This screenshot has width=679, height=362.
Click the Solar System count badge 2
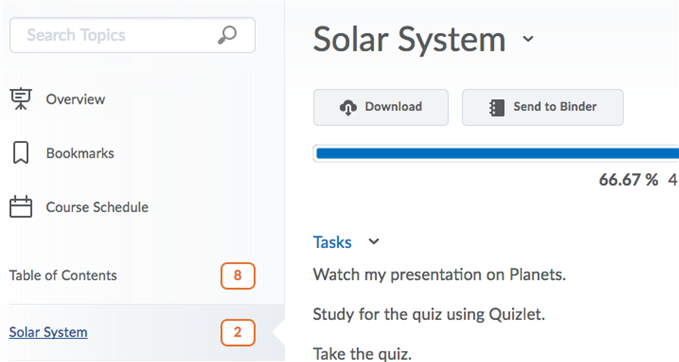(x=238, y=332)
